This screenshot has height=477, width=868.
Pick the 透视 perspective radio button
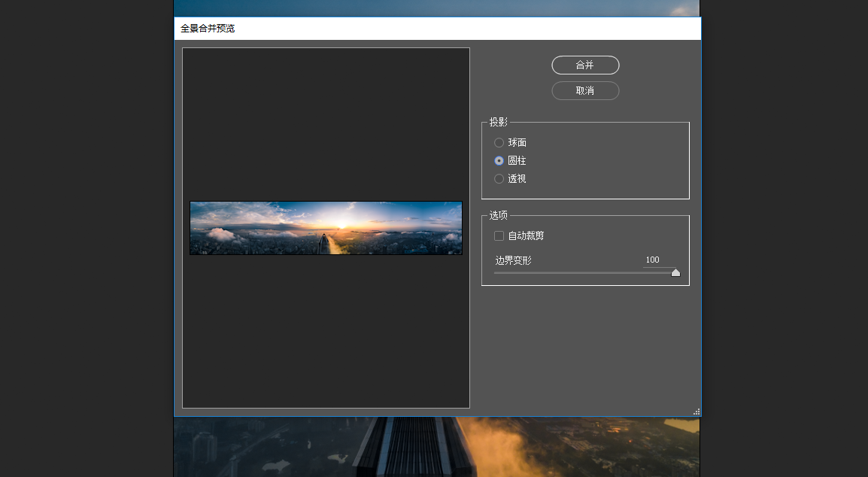499,179
